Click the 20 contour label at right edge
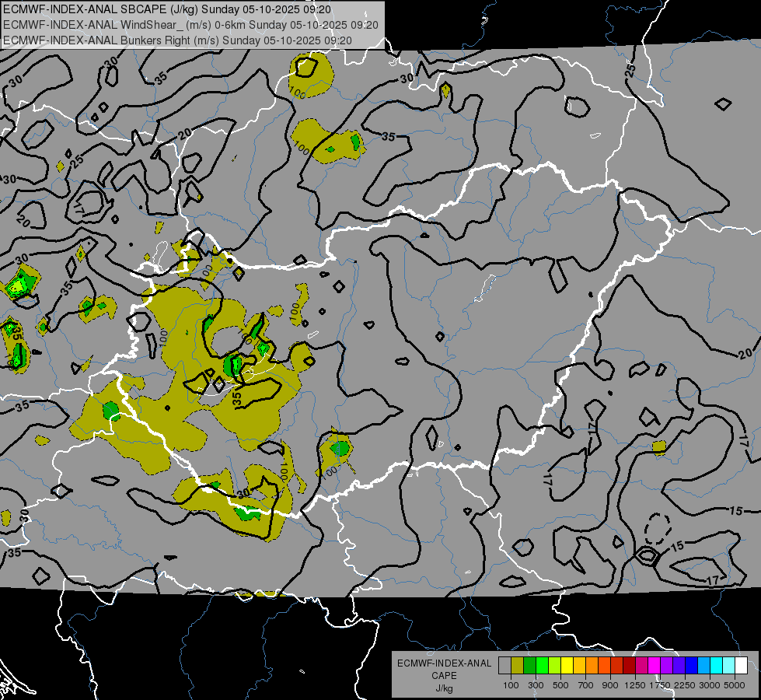The width and height of the screenshot is (761, 700). [x=745, y=354]
